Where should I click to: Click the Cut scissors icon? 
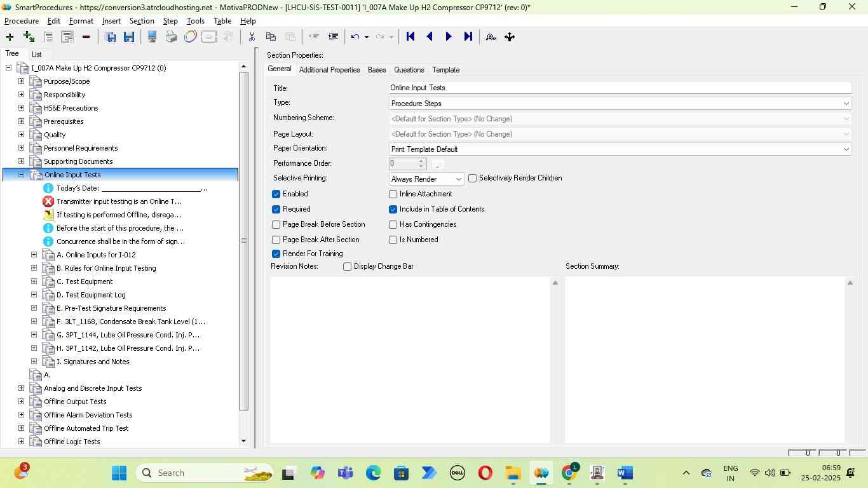pos(252,37)
